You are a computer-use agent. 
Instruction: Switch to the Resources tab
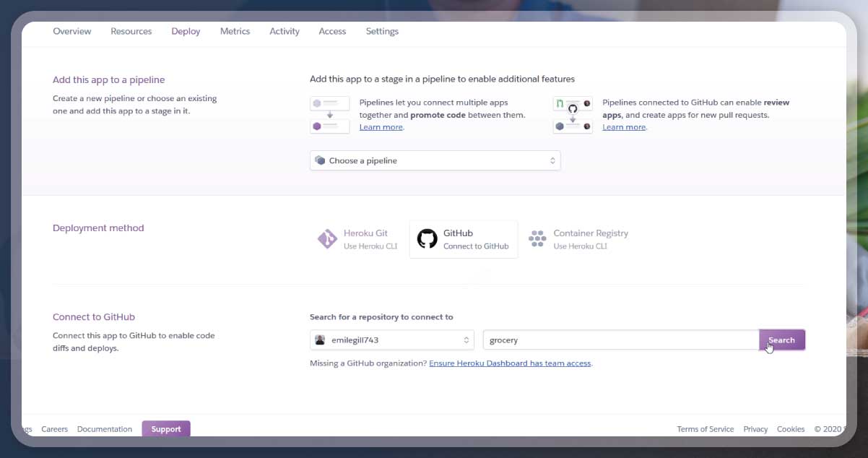[131, 31]
